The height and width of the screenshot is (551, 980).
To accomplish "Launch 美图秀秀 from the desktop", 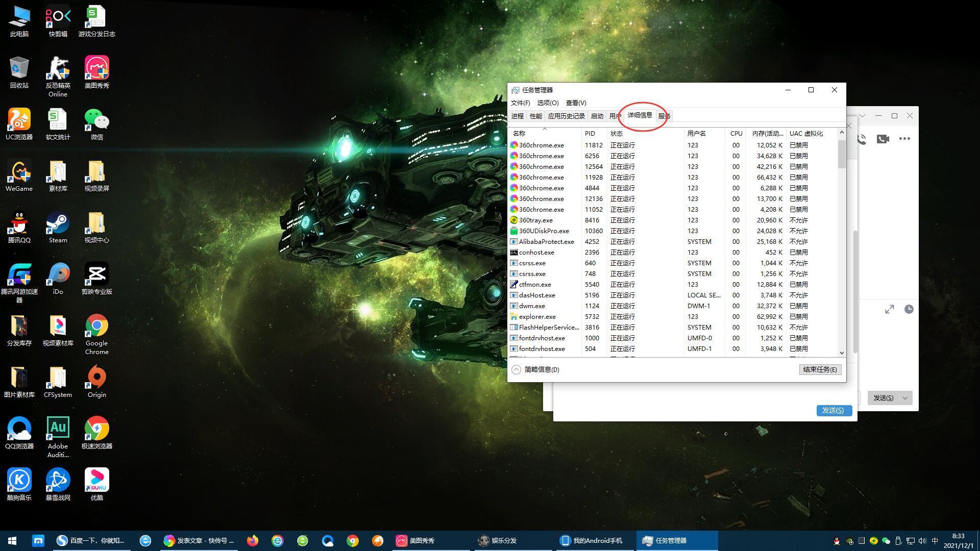I will 96,73.
